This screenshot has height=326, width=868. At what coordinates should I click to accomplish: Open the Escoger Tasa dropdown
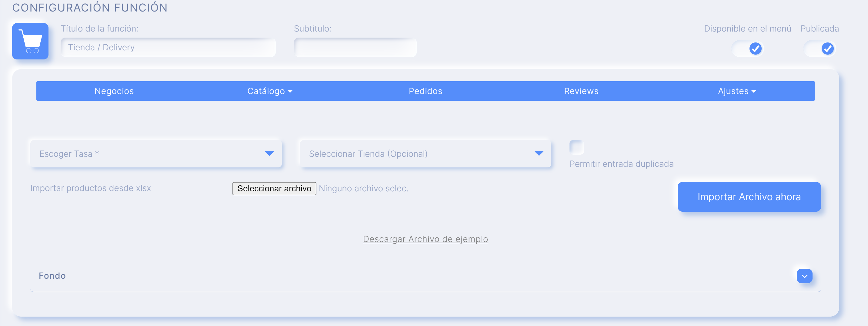(x=156, y=154)
